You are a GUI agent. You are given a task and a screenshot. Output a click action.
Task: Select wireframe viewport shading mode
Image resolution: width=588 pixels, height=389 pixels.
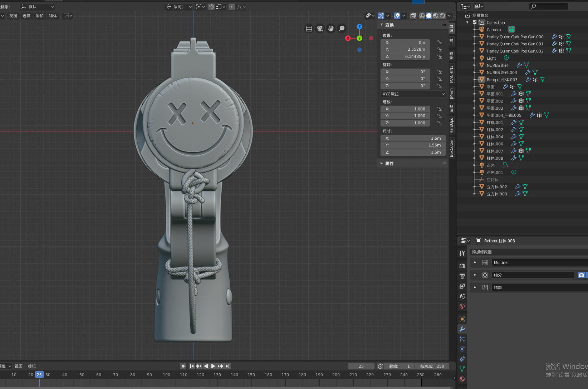(x=422, y=16)
